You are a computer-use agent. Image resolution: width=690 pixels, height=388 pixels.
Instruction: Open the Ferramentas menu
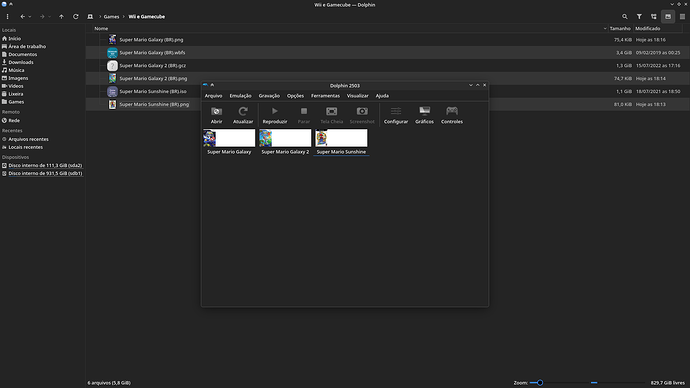(x=325, y=95)
